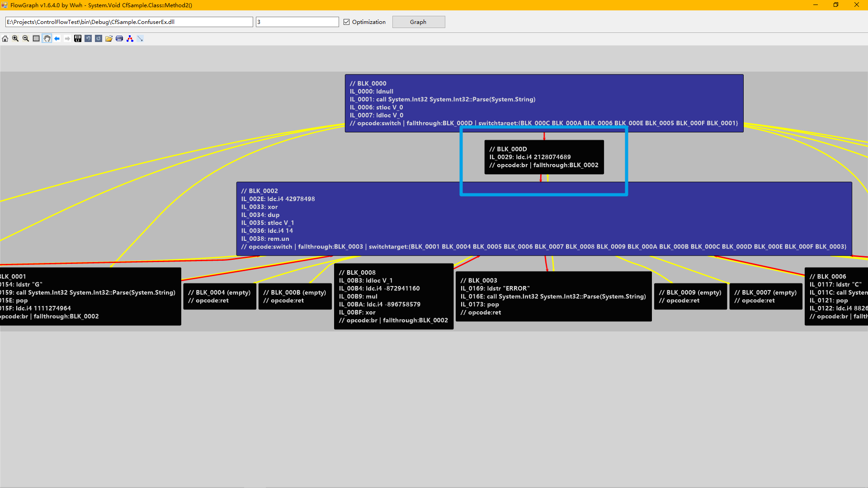Toggle the pan hand tool

[x=47, y=39]
